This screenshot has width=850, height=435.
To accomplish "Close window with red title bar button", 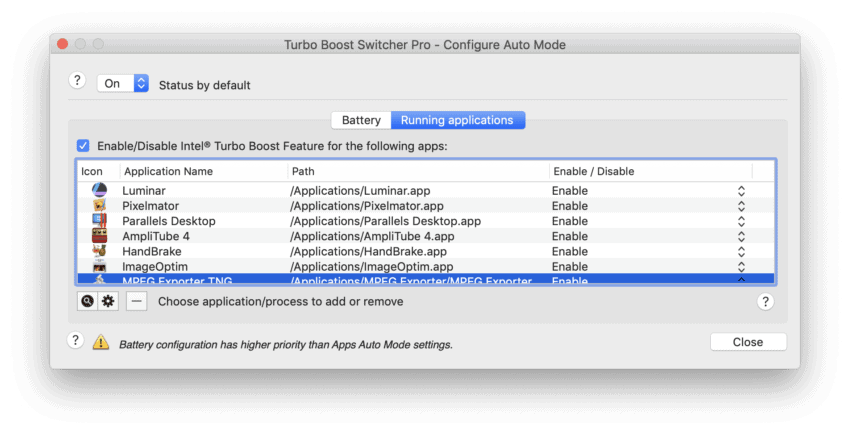I will 62,44.
